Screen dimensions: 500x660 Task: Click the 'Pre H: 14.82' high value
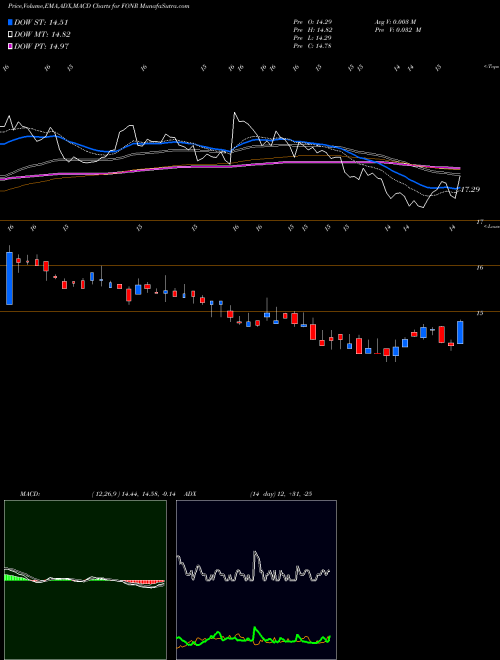(x=312, y=30)
